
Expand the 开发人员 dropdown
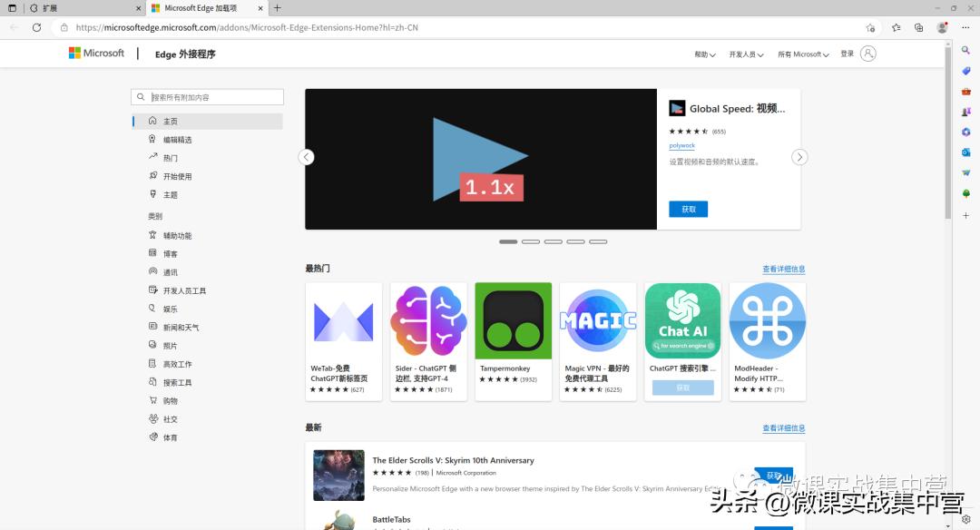[746, 54]
